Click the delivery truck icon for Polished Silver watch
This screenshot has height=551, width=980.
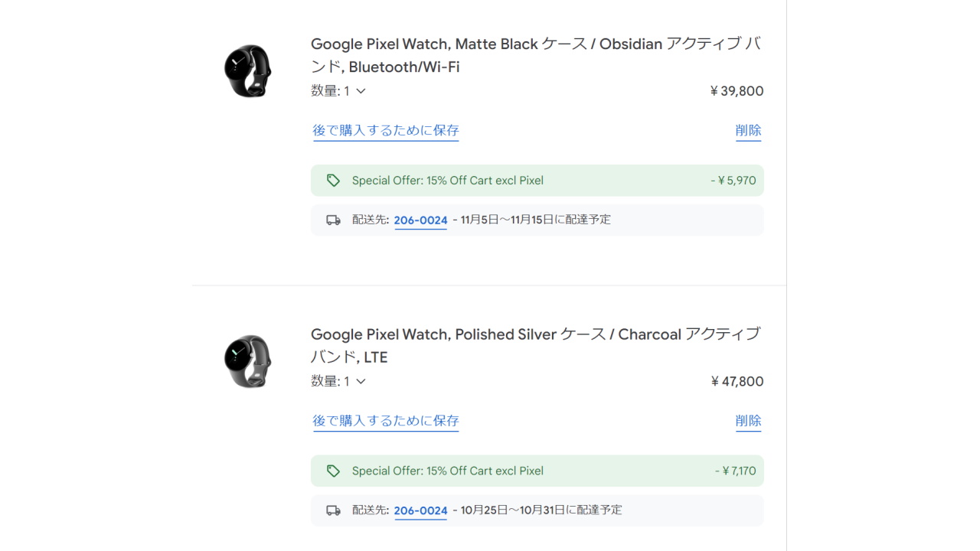333,510
